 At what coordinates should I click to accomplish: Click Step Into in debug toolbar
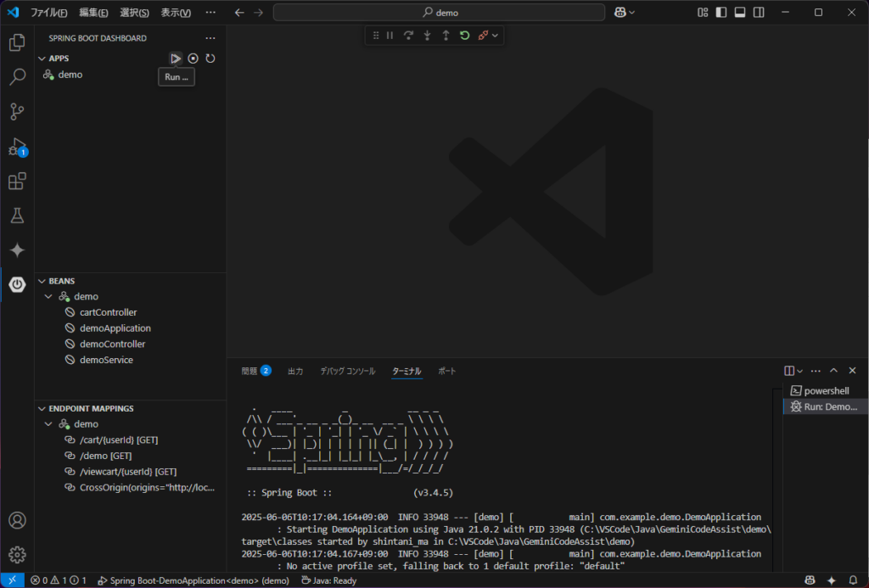pos(428,36)
